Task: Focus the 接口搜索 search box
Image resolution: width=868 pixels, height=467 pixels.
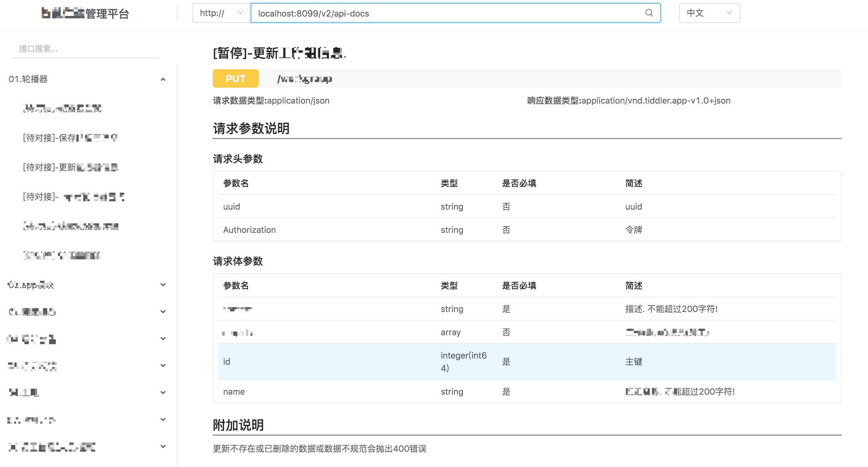Action: coord(86,49)
